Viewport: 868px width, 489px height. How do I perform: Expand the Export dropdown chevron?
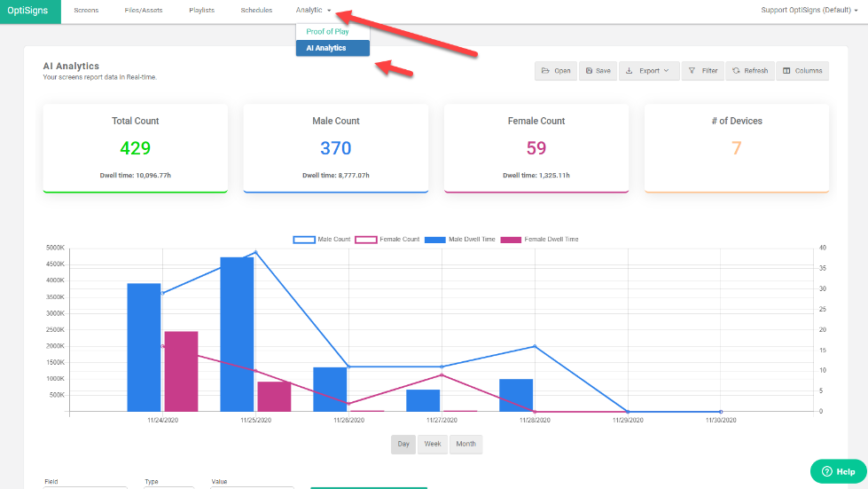(666, 71)
